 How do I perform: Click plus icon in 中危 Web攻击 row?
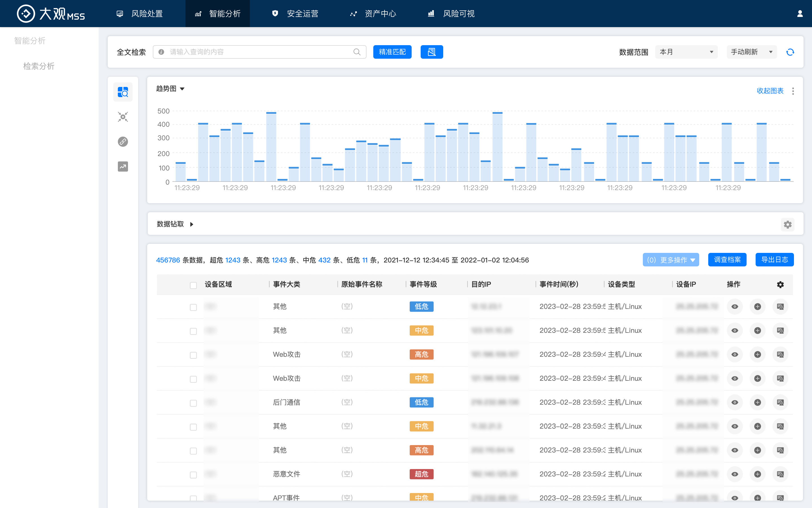[x=758, y=379]
